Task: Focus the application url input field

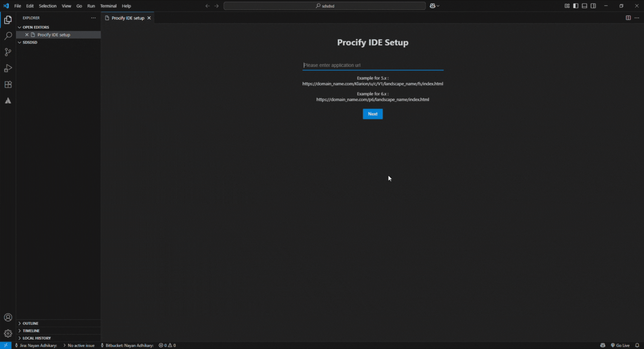Action: (373, 65)
